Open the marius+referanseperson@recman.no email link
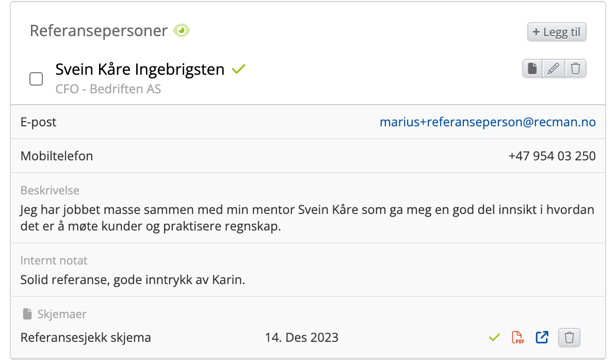 (x=488, y=122)
